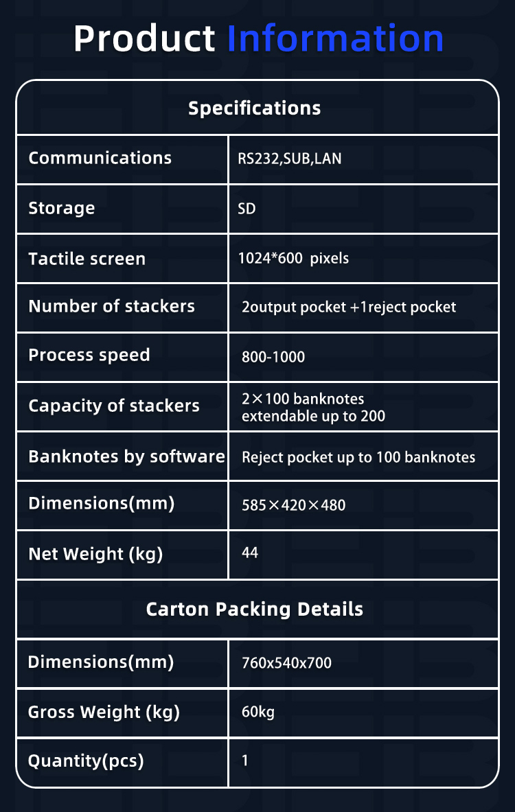Screen dimensions: 515x812
Task: Select the Specifications header row
Action: point(257,108)
